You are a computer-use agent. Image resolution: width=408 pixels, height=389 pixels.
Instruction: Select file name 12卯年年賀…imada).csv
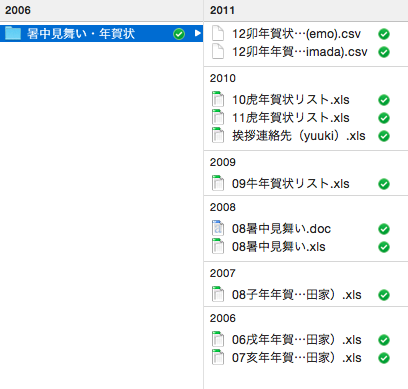pos(300,52)
